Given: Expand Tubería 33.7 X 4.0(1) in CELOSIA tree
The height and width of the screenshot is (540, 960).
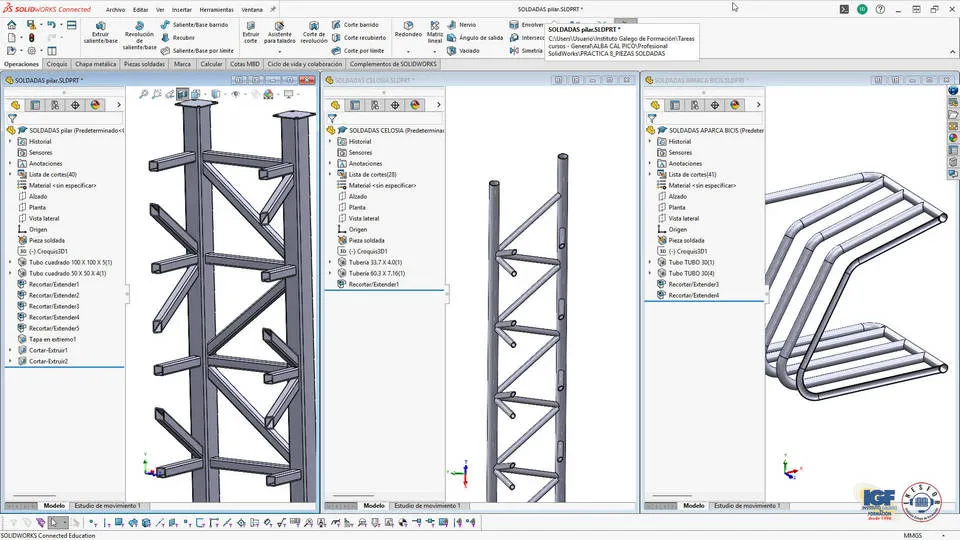Looking at the screenshot, I should 330,263.
